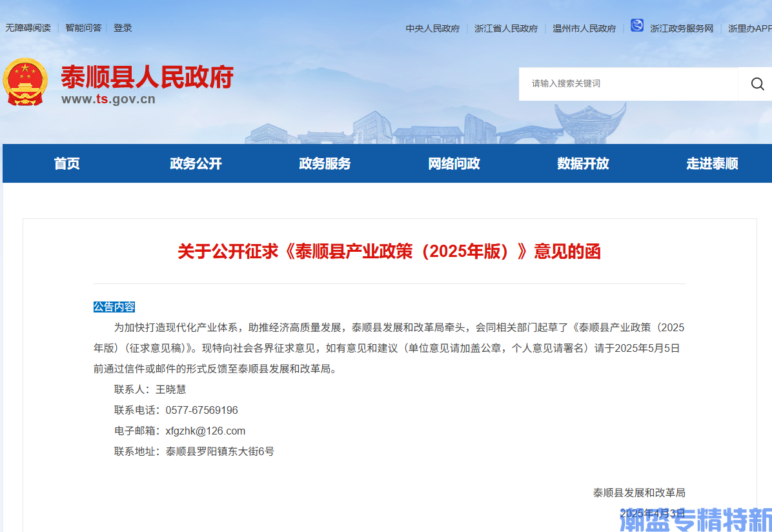The width and height of the screenshot is (772, 532).
Task: Visit the 中央人民政府 link
Action: click(432, 28)
